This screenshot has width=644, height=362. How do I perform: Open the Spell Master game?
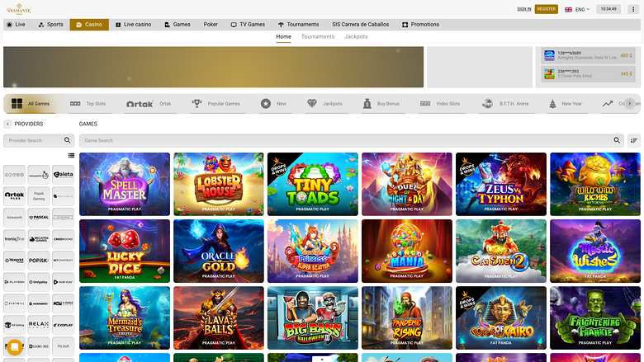pyautogui.click(x=125, y=184)
